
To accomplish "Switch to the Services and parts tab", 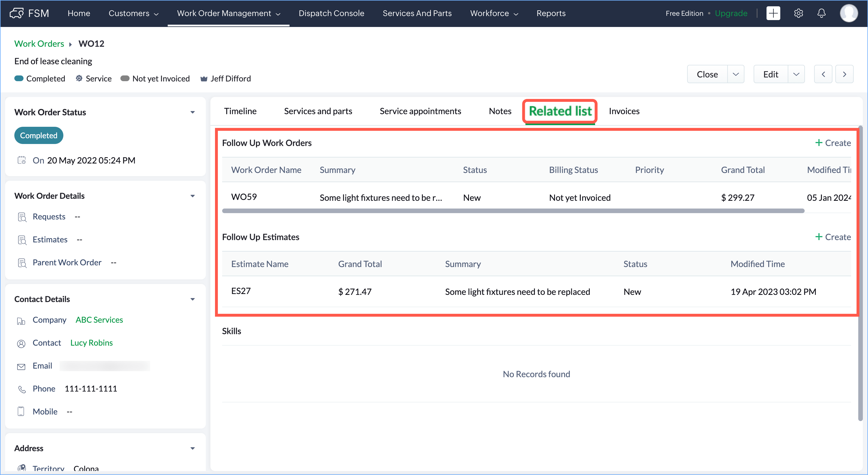I will coord(318,111).
